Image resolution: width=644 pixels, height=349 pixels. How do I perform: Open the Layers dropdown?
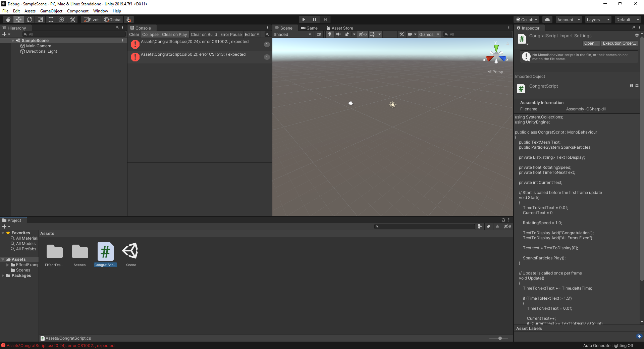click(x=598, y=19)
